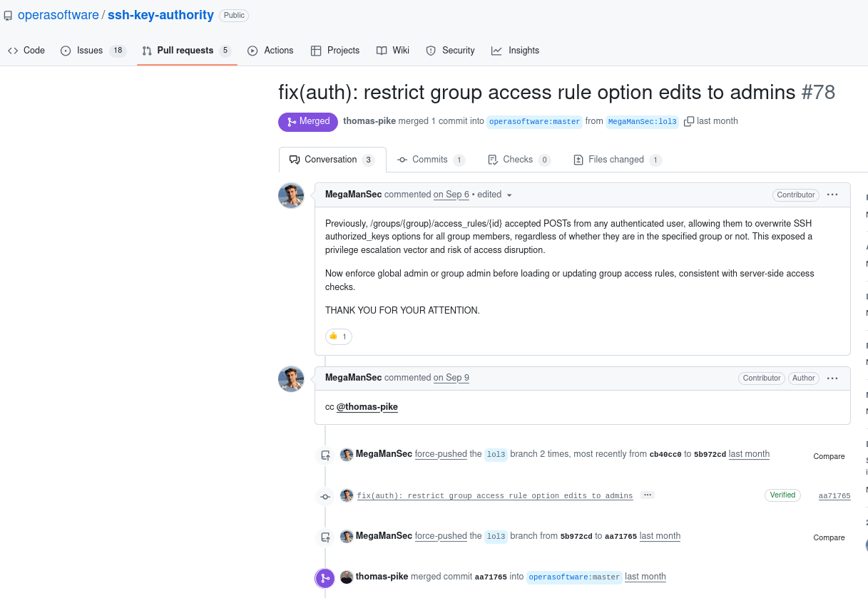Toggle the thumbs-up reaction on the description
This screenshot has width=868, height=598.
[x=338, y=336]
